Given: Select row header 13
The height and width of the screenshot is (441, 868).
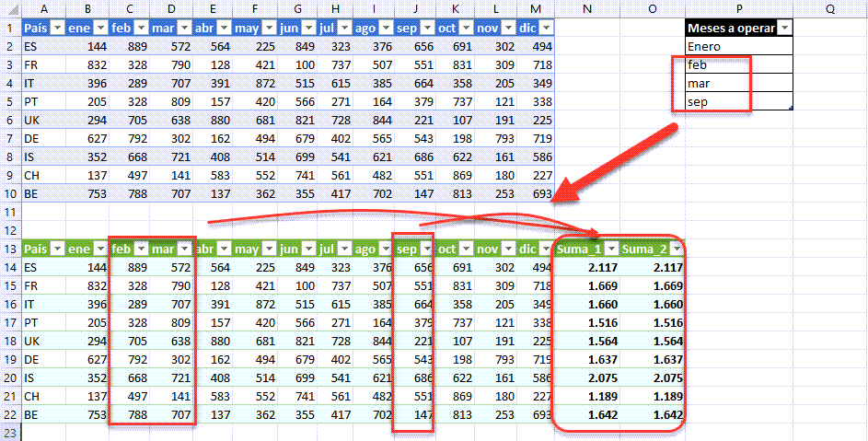Looking at the screenshot, I should [x=10, y=250].
